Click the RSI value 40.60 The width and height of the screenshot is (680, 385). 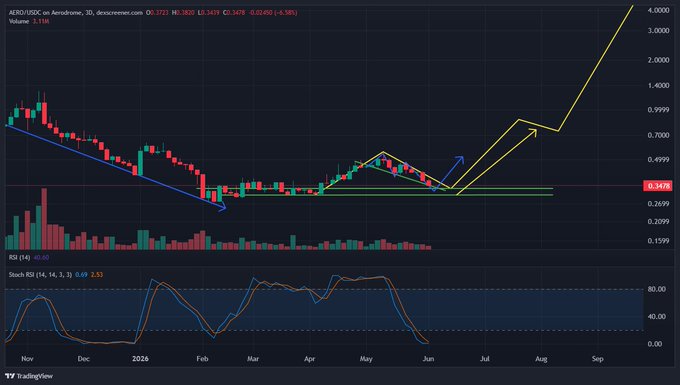(41, 258)
